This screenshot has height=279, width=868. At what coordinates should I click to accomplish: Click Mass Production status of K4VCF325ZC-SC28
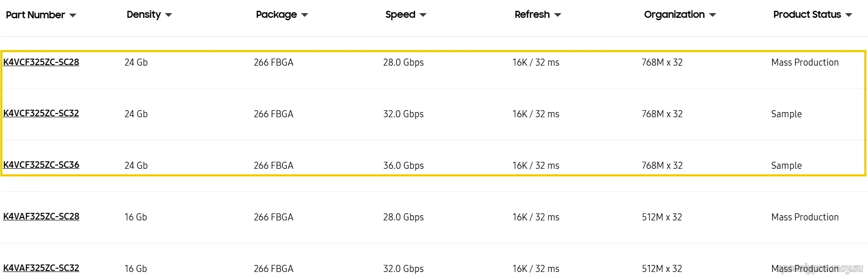click(805, 62)
